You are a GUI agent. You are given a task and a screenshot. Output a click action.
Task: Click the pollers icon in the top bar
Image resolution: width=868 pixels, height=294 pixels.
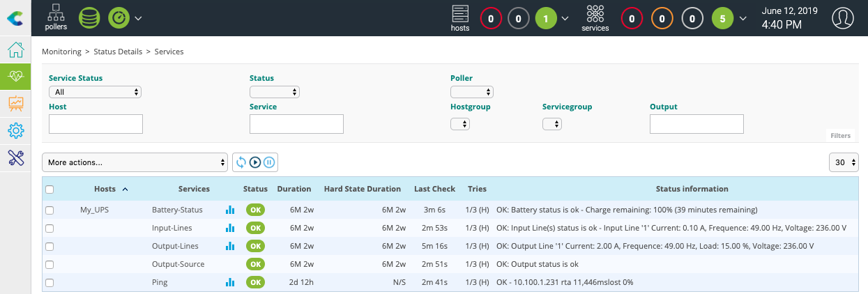56,18
